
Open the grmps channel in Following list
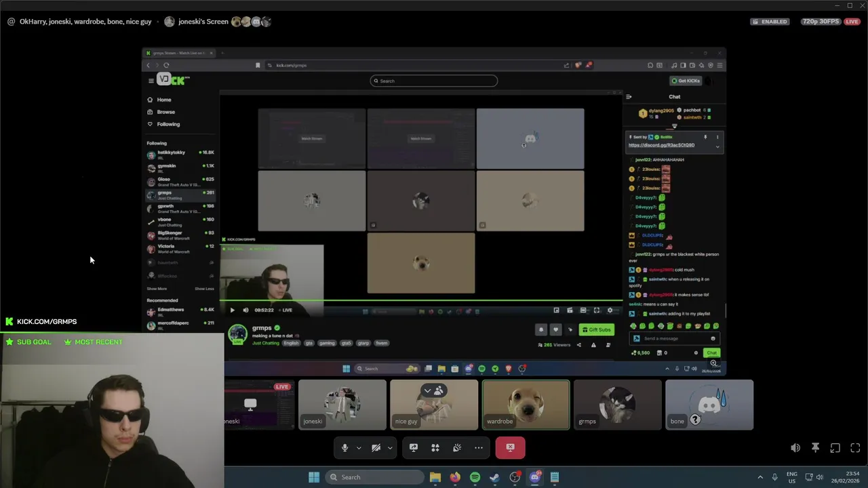click(x=180, y=195)
